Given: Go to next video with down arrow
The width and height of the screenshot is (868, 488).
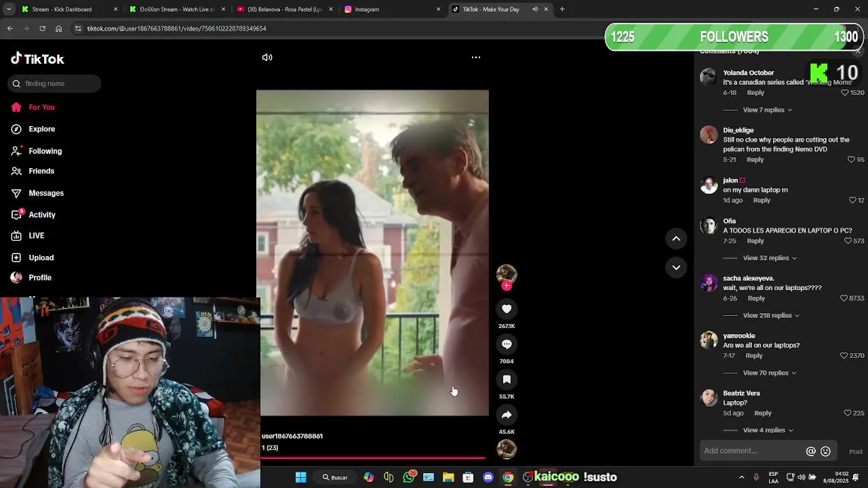Looking at the screenshot, I should pos(676,268).
